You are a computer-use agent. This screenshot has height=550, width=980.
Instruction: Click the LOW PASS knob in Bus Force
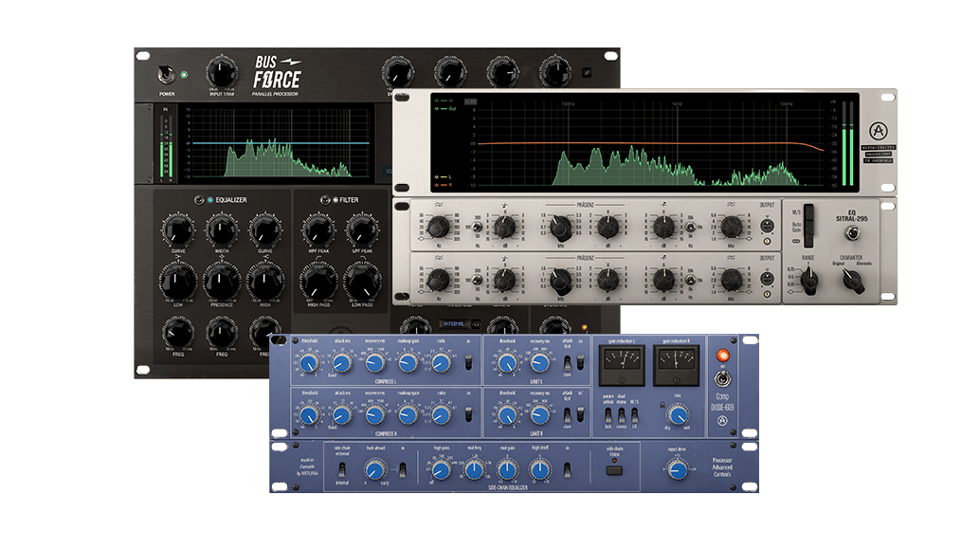362,282
